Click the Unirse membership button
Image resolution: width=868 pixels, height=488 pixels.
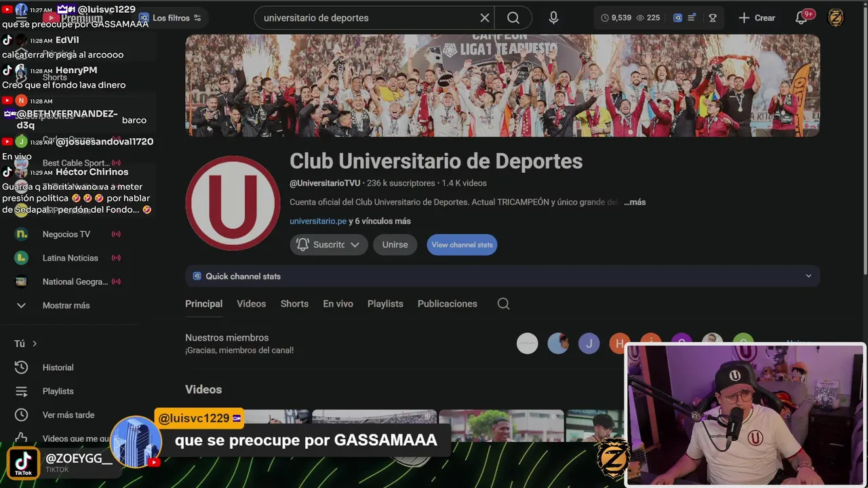tap(395, 245)
